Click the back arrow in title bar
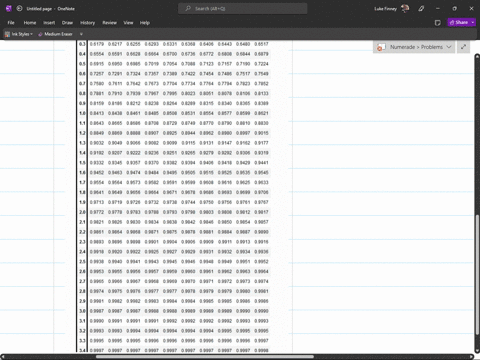 [x=19, y=9]
